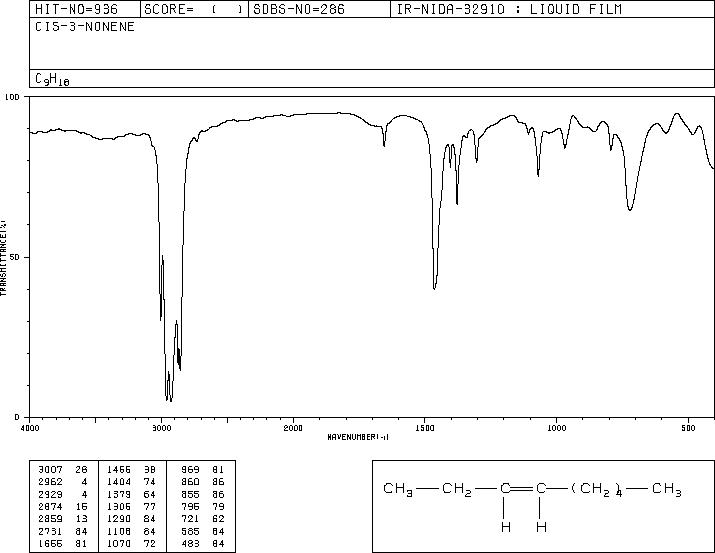Viewport: 715px width, 553px height.
Task: Click the SDBS-NO=286 header field
Action: tap(319, 9)
